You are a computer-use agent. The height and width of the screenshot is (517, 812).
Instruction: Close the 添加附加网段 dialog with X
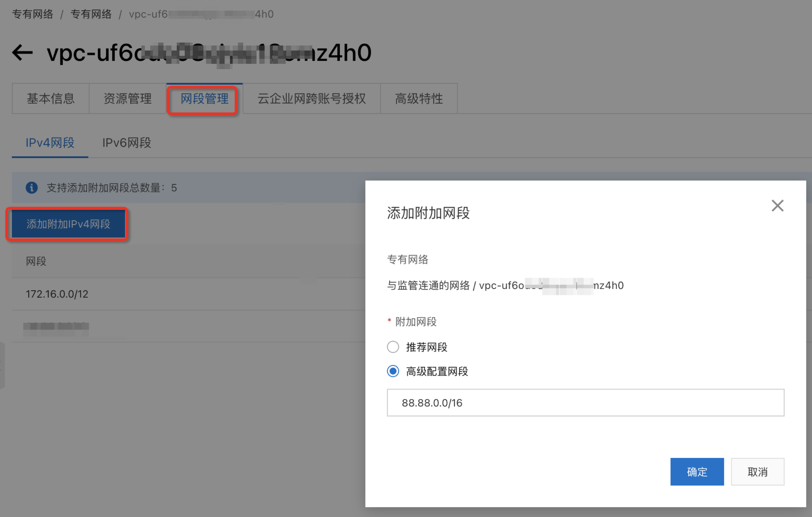pos(777,205)
